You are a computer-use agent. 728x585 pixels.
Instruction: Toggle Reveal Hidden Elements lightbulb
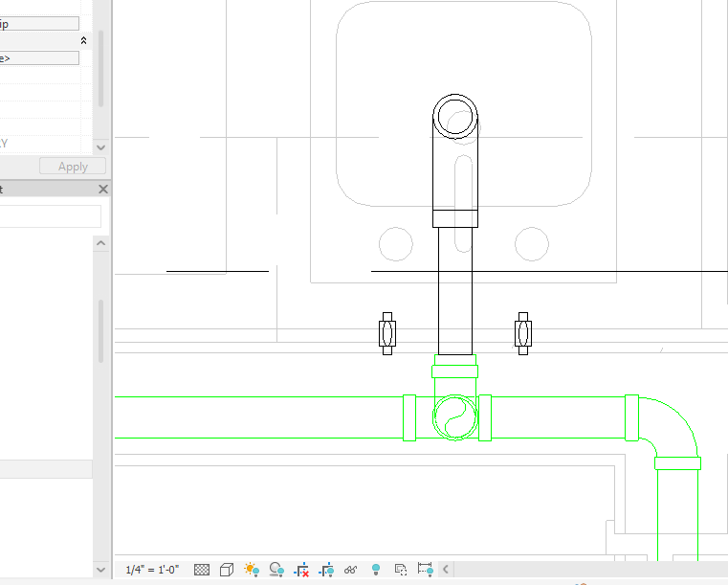click(376, 570)
